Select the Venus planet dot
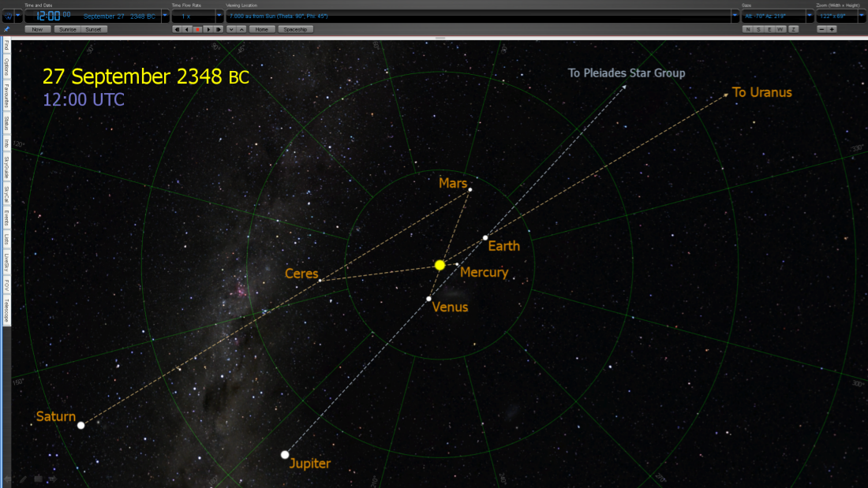This screenshot has width=868, height=488. [x=428, y=299]
